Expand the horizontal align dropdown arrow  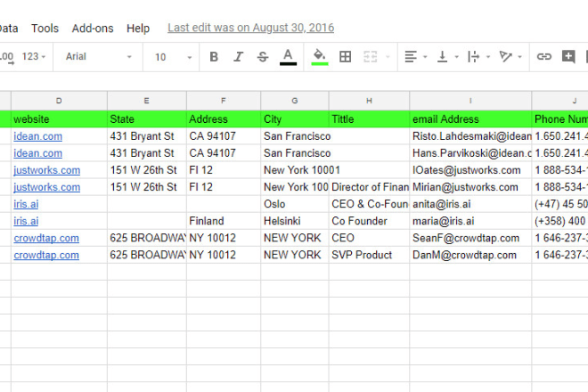tap(425, 57)
